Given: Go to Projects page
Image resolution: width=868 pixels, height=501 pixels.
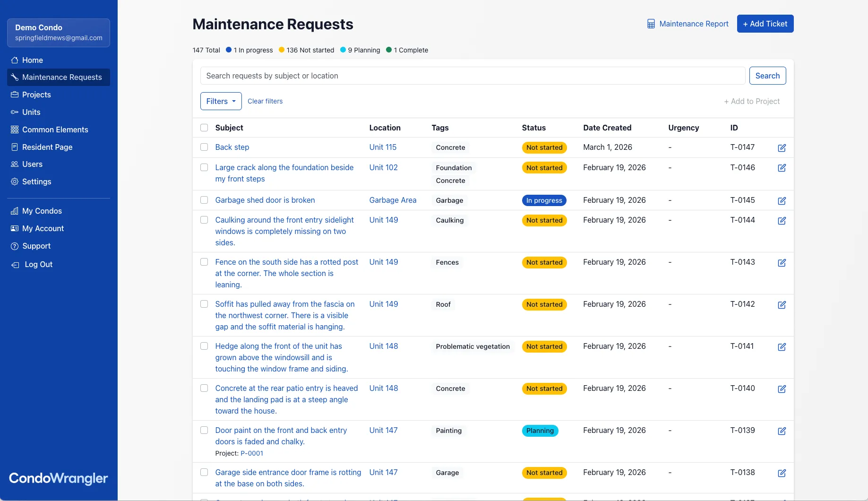Looking at the screenshot, I should 59,95.
